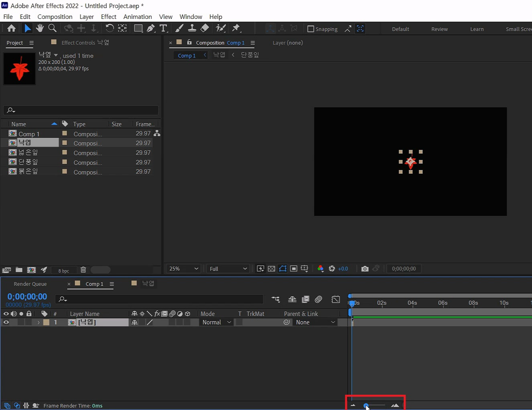The image size is (532, 410).
Task: Enable motion blur for timeline
Action: pyautogui.click(x=318, y=299)
